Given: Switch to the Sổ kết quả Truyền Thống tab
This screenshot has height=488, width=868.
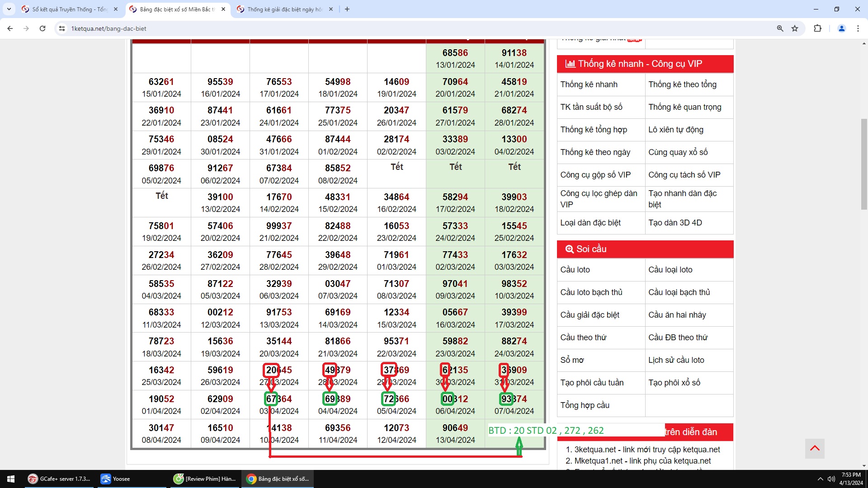Looking at the screenshot, I should pyautogui.click(x=69, y=9).
